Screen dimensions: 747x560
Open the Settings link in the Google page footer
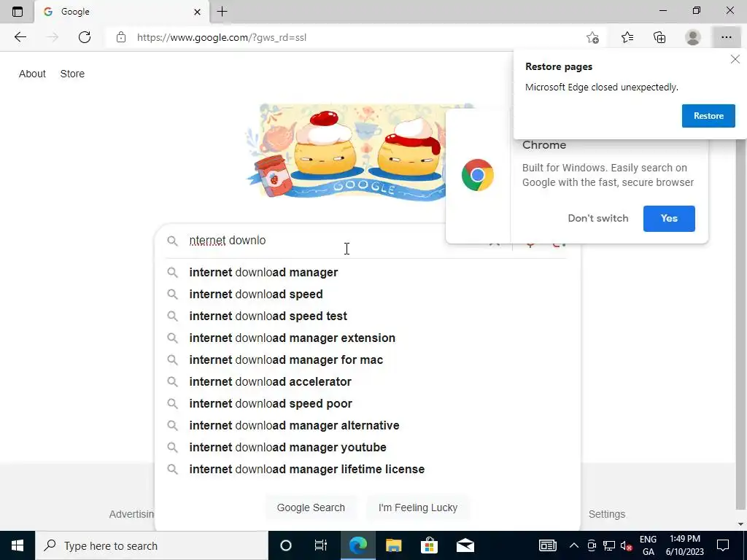click(606, 514)
